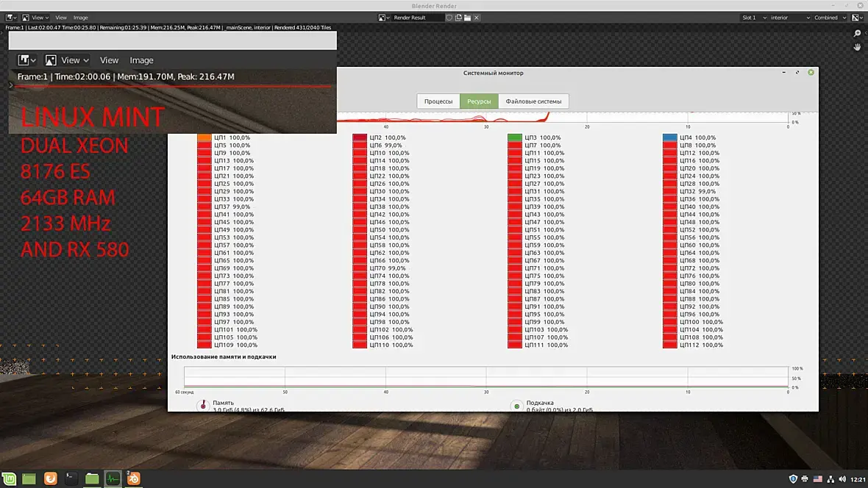Click the Использование памяти и подкачки heading
868x488 pixels.
(224, 357)
